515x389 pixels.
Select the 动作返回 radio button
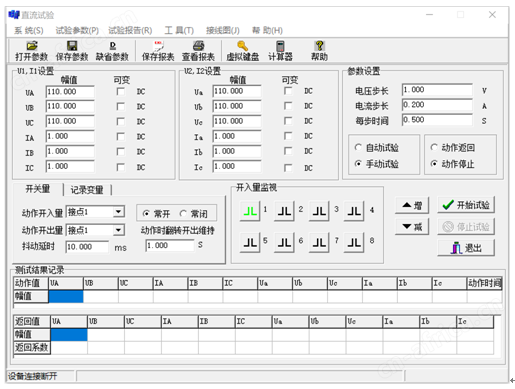coord(434,147)
